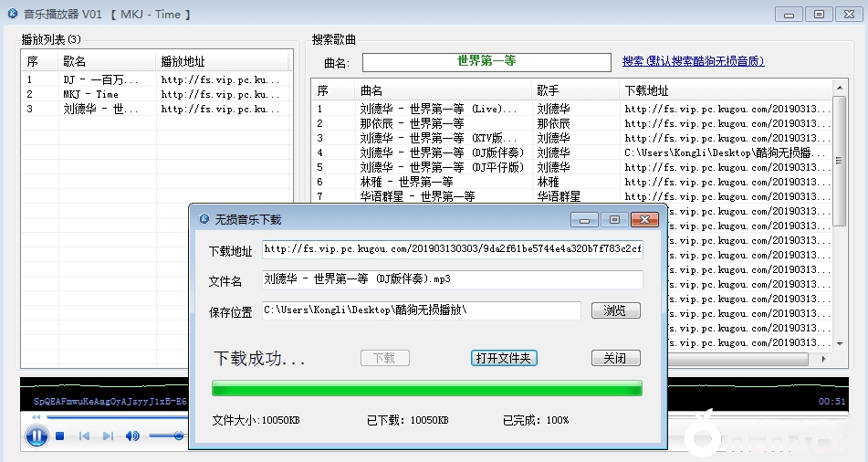Click the green download progress bar

point(427,388)
